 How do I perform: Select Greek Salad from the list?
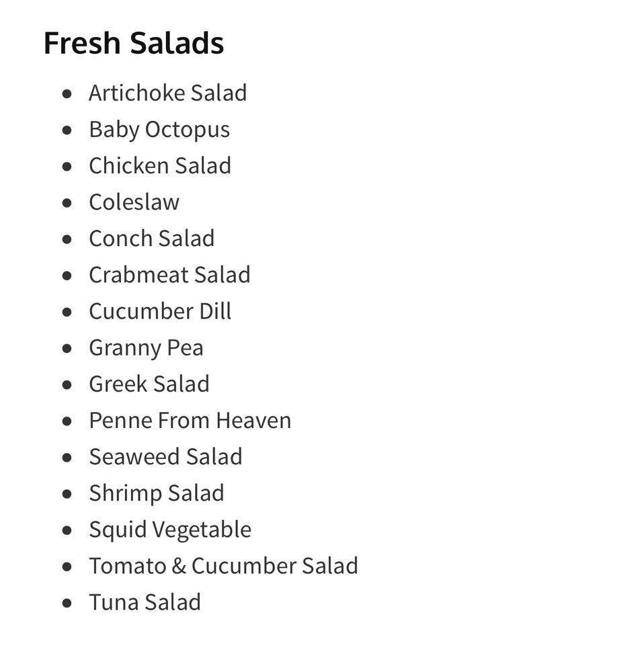click(149, 384)
